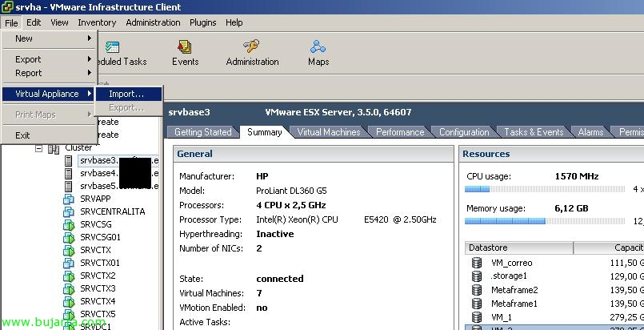
Task: Click the SRVCSG powered-on VM icon
Action: pyautogui.click(x=69, y=225)
